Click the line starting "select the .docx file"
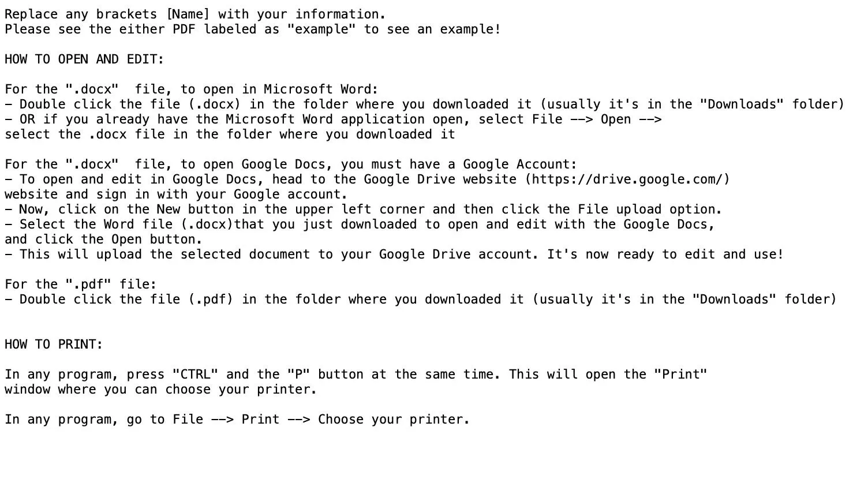This screenshot has width=868, height=479. [x=230, y=134]
